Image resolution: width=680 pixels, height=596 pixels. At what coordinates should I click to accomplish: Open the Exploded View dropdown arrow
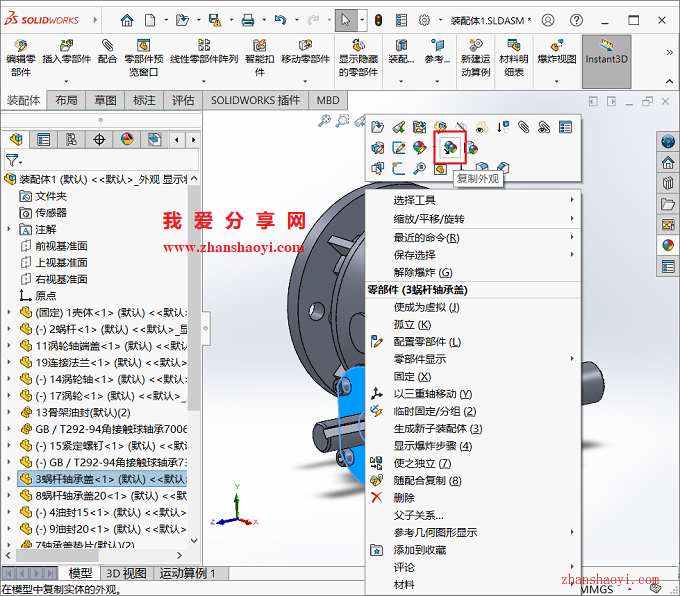(557, 81)
